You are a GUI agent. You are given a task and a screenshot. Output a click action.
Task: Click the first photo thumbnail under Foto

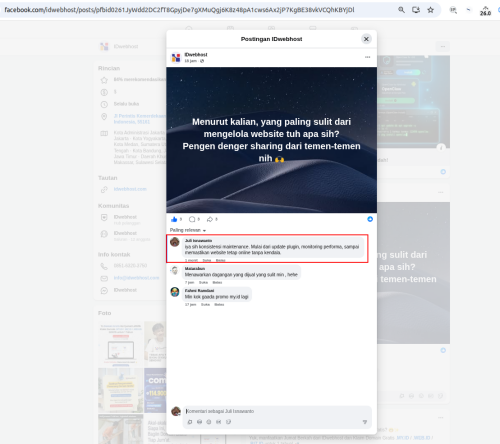pos(120,344)
